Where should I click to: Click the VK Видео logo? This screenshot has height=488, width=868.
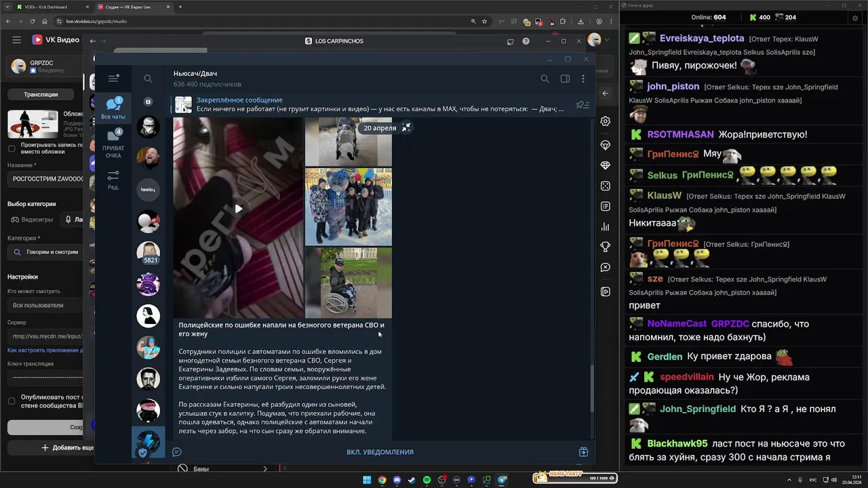pyautogui.click(x=56, y=40)
